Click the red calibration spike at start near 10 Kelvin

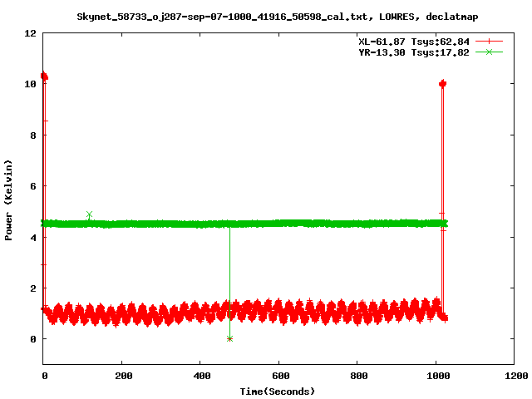point(44,76)
